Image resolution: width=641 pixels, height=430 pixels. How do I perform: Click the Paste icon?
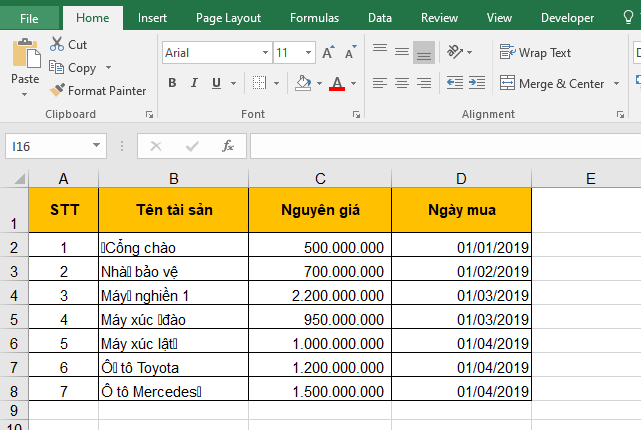[25, 58]
